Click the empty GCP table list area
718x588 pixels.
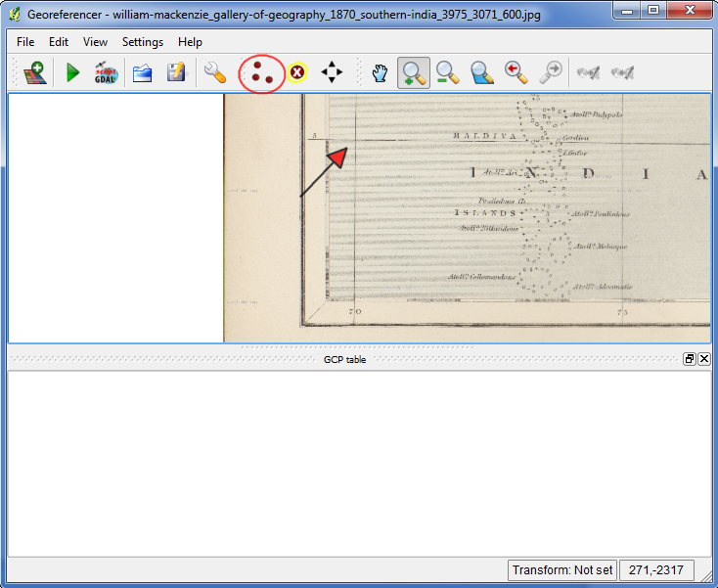click(359, 464)
